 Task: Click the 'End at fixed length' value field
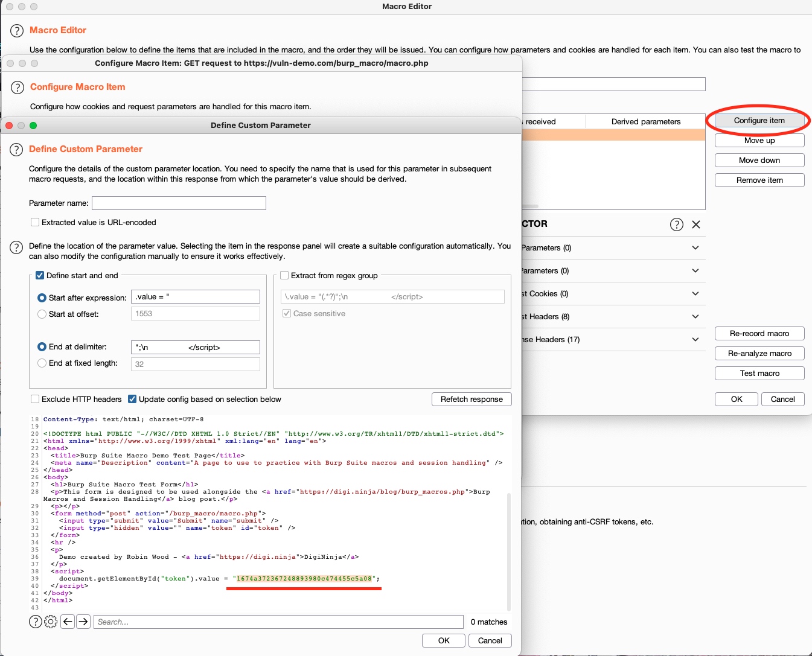coord(196,364)
